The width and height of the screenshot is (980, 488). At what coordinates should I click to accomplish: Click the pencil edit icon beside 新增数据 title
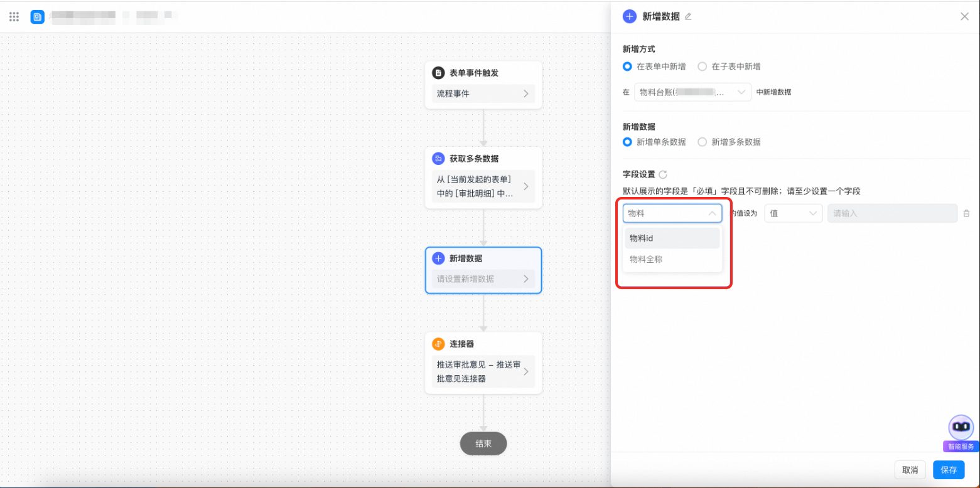coord(688,17)
